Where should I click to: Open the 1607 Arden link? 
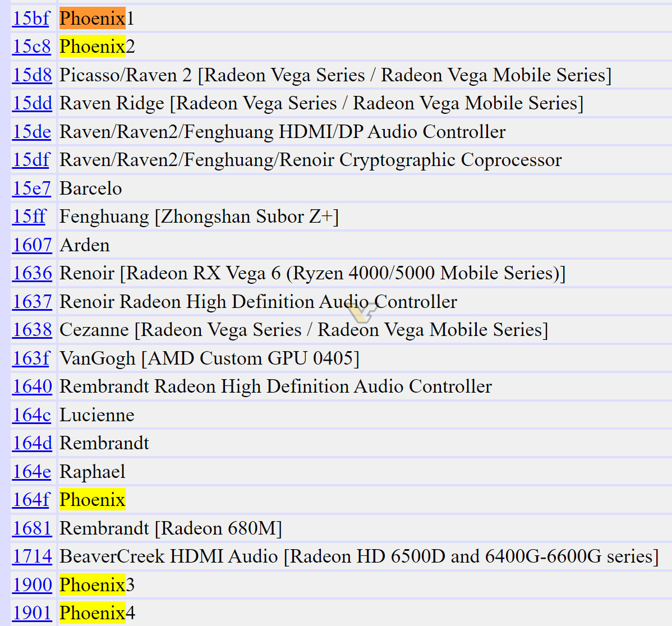[x=32, y=245]
